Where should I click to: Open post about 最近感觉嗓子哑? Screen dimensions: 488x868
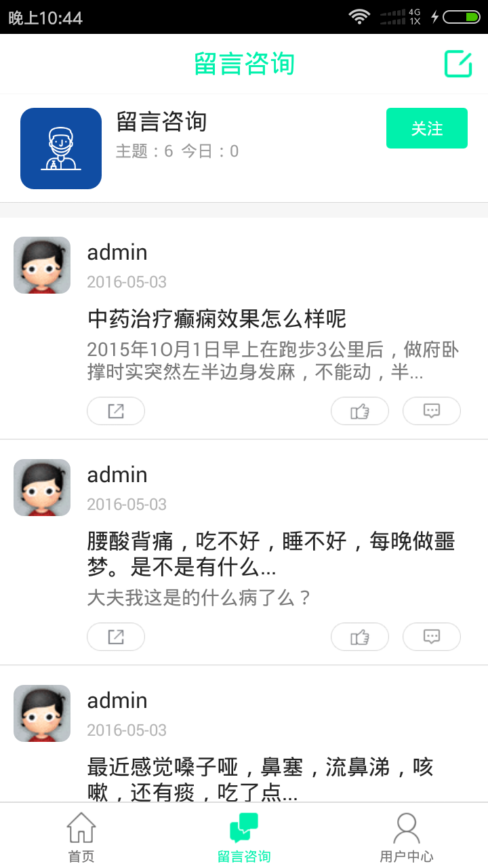pyautogui.click(x=260, y=778)
